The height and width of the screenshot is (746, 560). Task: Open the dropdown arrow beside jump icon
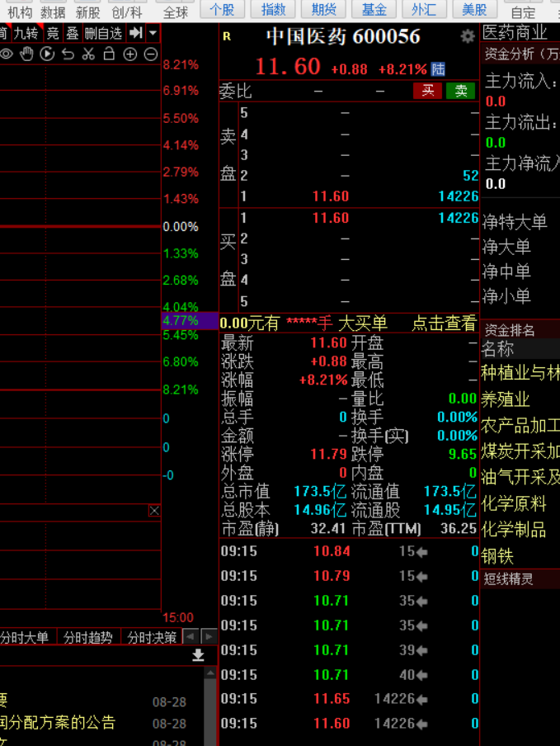tap(153, 33)
